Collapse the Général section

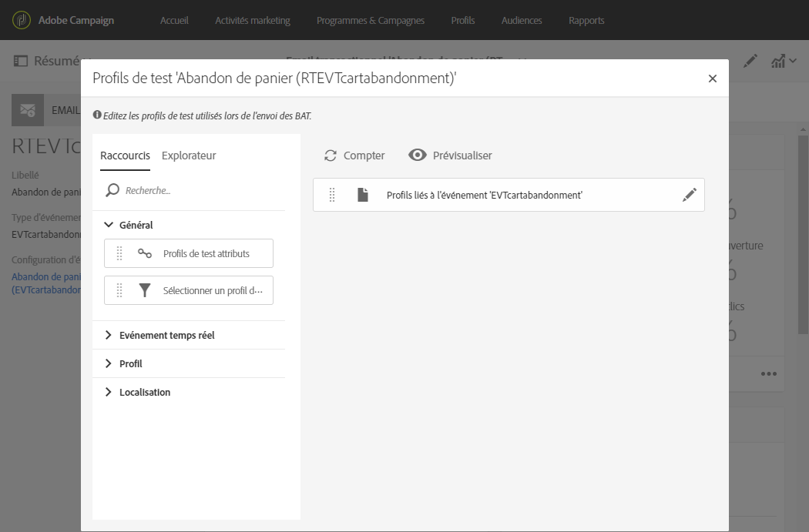pos(109,226)
